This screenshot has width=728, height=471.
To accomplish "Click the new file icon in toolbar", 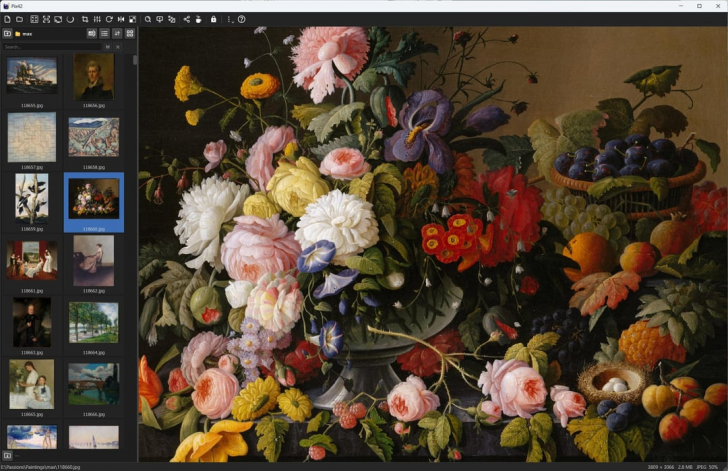I will pos(7,20).
